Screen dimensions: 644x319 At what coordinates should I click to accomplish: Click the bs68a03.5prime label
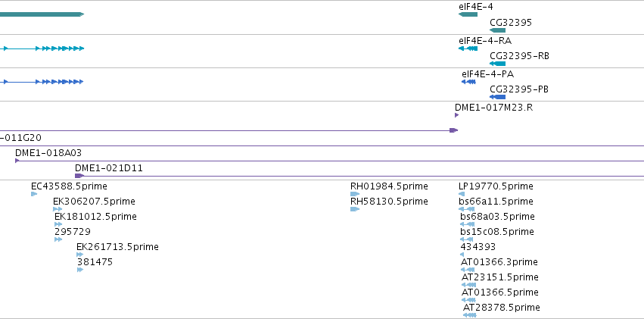pyautogui.click(x=497, y=217)
